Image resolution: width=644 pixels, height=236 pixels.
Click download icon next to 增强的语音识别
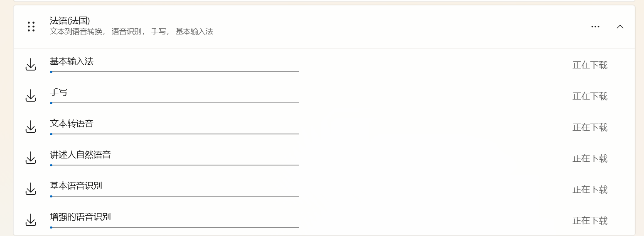tap(31, 220)
